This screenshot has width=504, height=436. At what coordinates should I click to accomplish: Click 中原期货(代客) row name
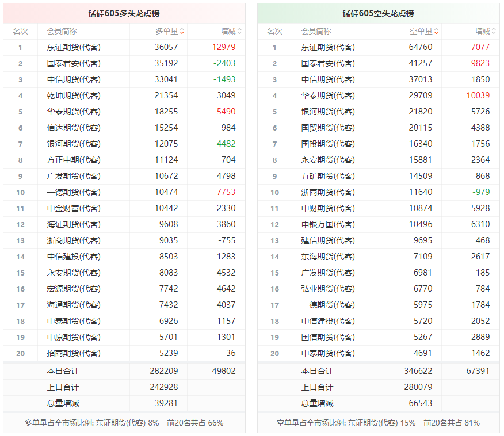point(74,337)
